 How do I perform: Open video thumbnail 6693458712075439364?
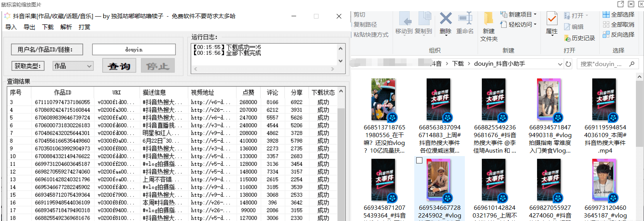383,180
